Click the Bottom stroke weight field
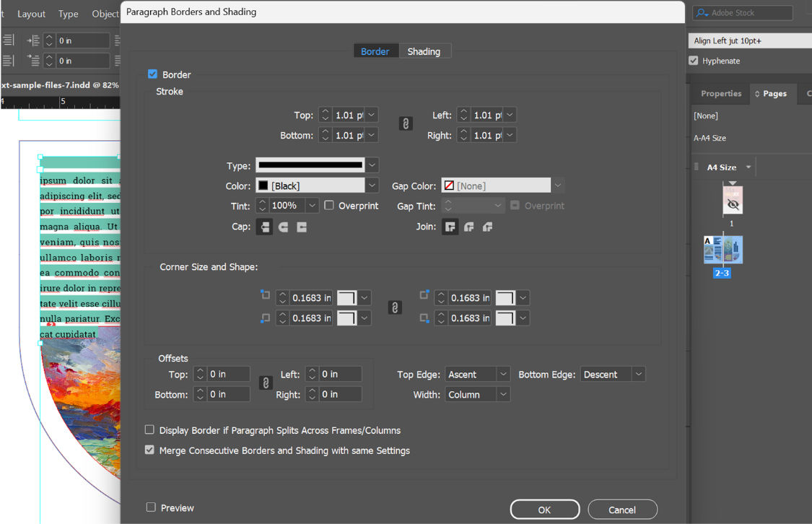This screenshot has height=524, width=812. click(348, 135)
